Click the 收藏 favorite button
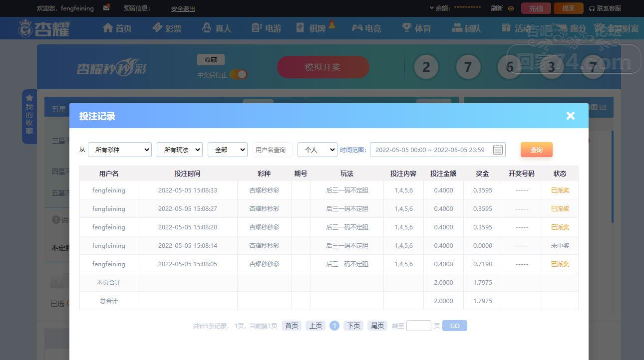Image resolution: width=644 pixels, height=360 pixels. pos(211,60)
